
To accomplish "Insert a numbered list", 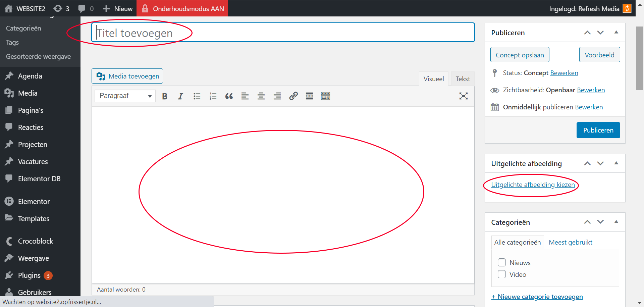I will click(213, 96).
